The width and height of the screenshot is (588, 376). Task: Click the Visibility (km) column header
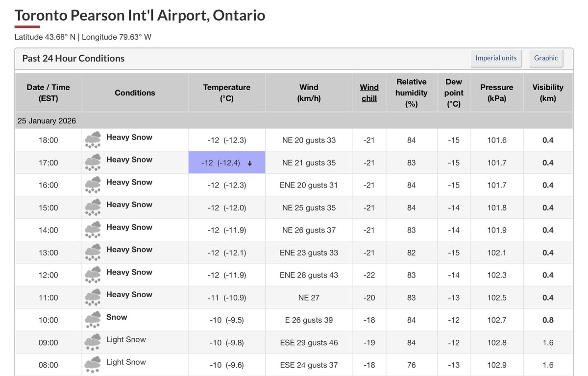coord(548,93)
